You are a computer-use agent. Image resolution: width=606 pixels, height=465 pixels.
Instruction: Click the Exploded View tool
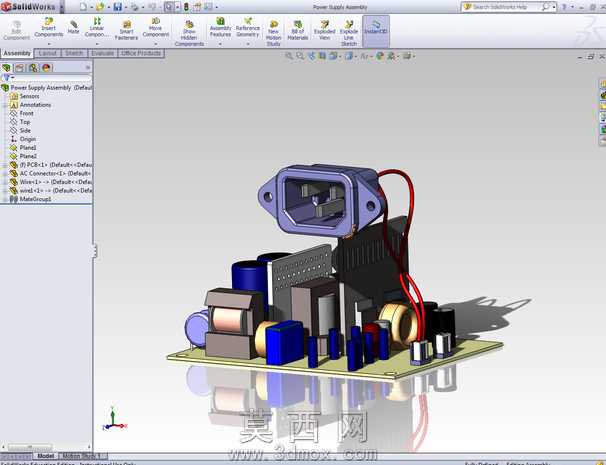[325, 30]
